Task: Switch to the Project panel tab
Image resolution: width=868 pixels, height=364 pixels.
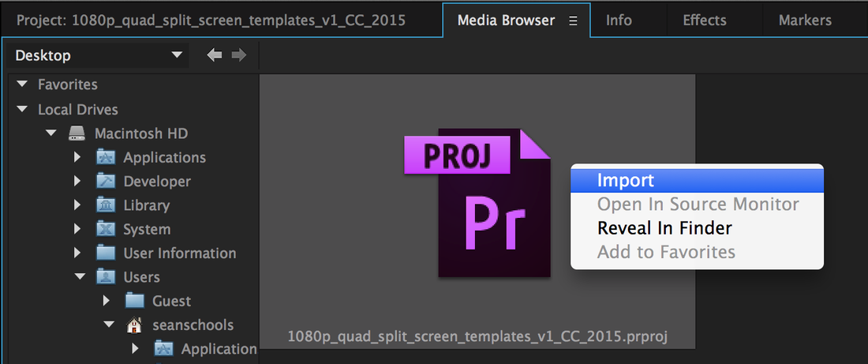Action: [x=211, y=21]
